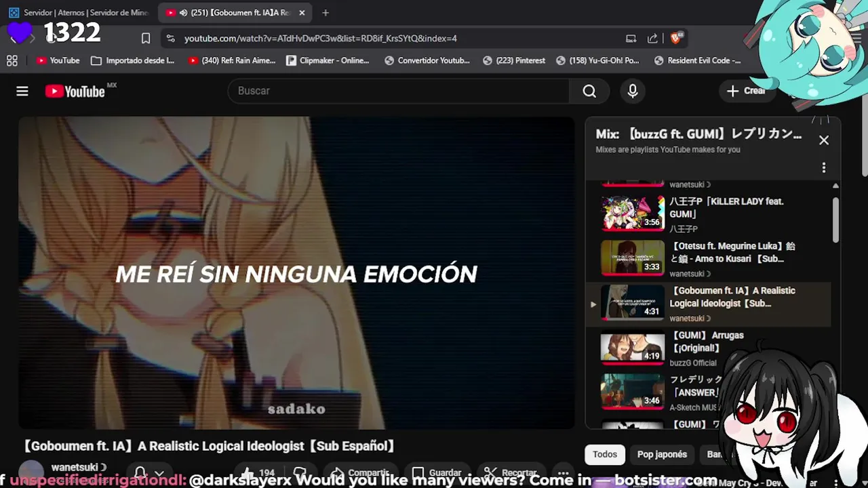Mute the tab via its speaker icon
This screenshot has height=488, width=868.
183,13
